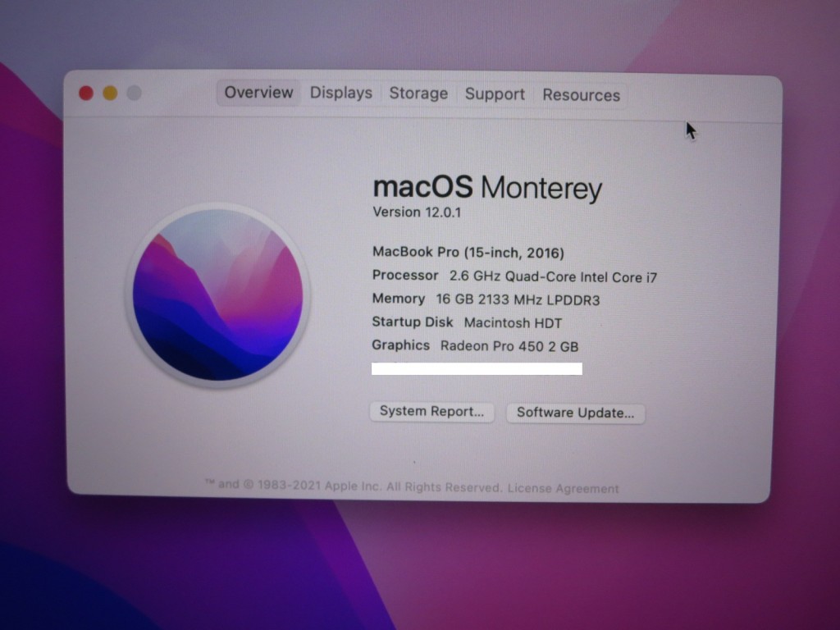Click the System Report... button
Viewport: 840px width, 630px height.
431,412
